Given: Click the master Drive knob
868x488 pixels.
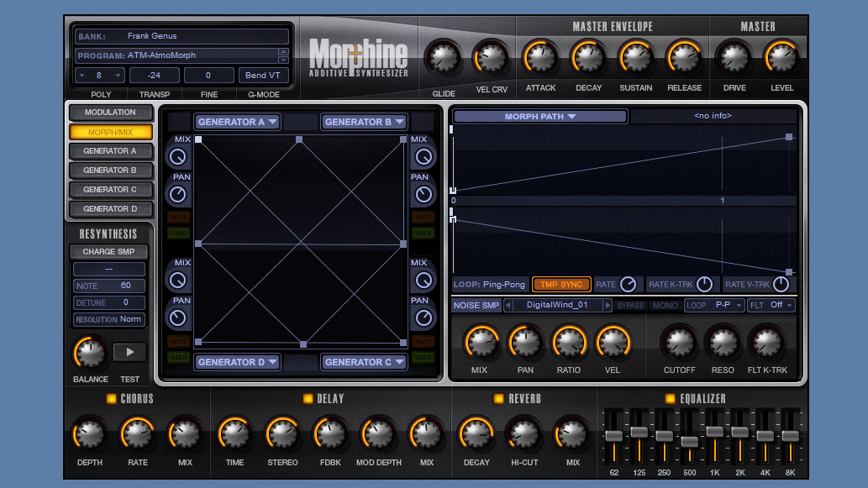Looking at the screenshot, I should click(x=734, y=58).
